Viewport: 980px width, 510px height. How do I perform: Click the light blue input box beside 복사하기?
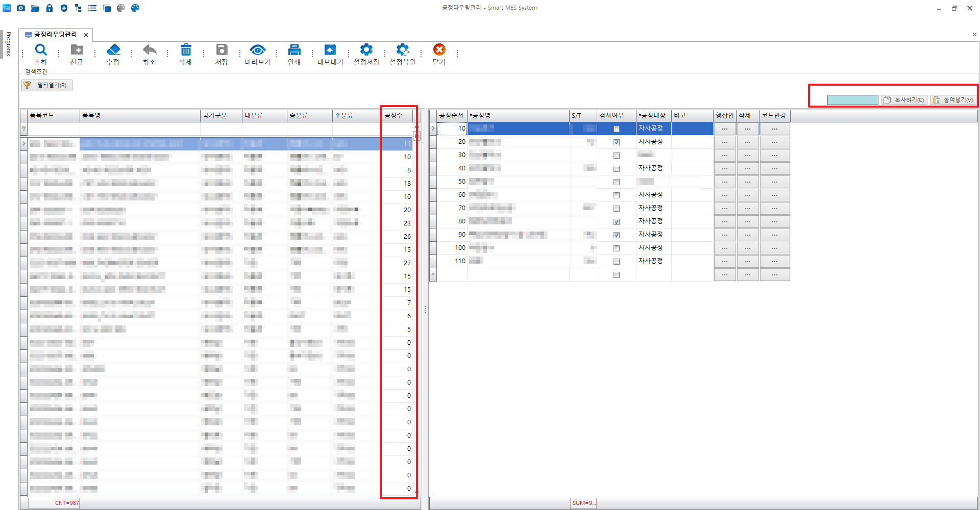click(x=852, y=100)
